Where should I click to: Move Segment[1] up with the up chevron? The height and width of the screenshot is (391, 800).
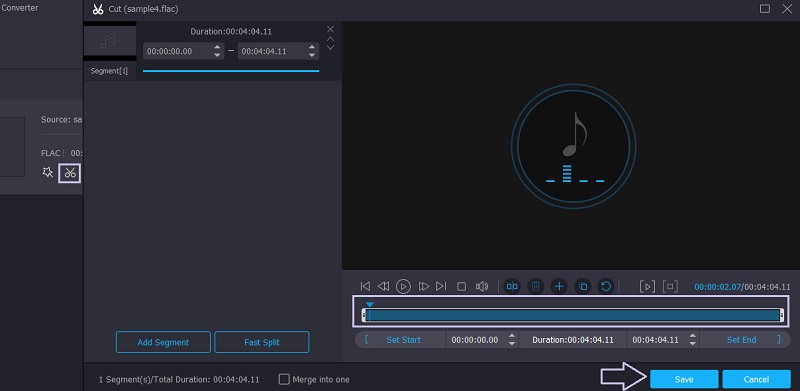(330, 39)
